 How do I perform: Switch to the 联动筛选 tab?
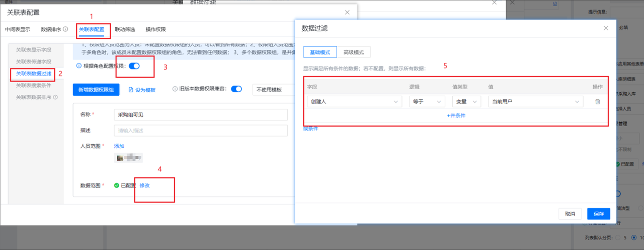pos(124,29)
